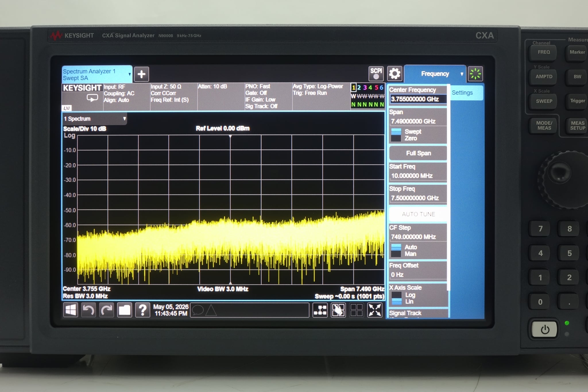
Task: Open the Frequency menu dropdown
Action: pos(435,74)
